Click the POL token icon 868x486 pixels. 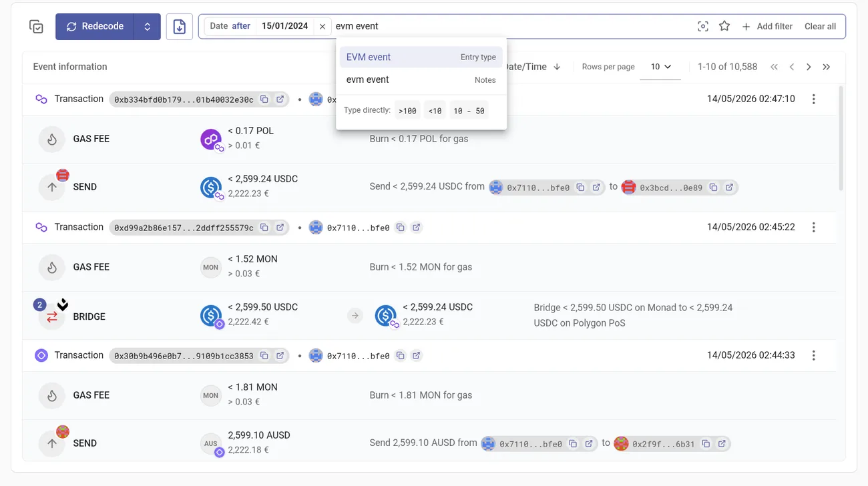point(211,140)
